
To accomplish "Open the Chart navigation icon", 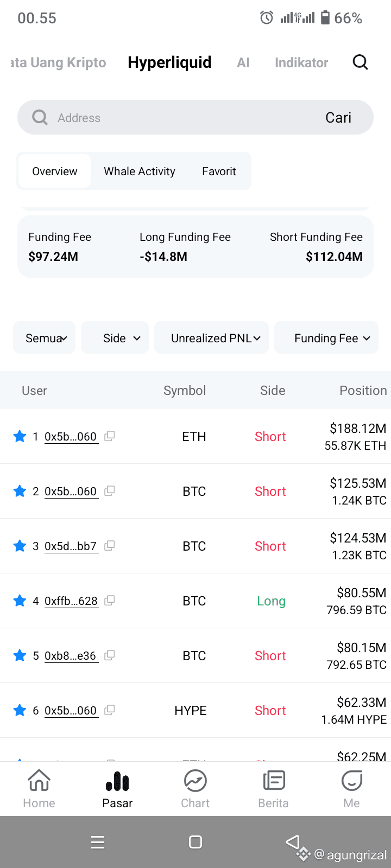I will point(195,781).
